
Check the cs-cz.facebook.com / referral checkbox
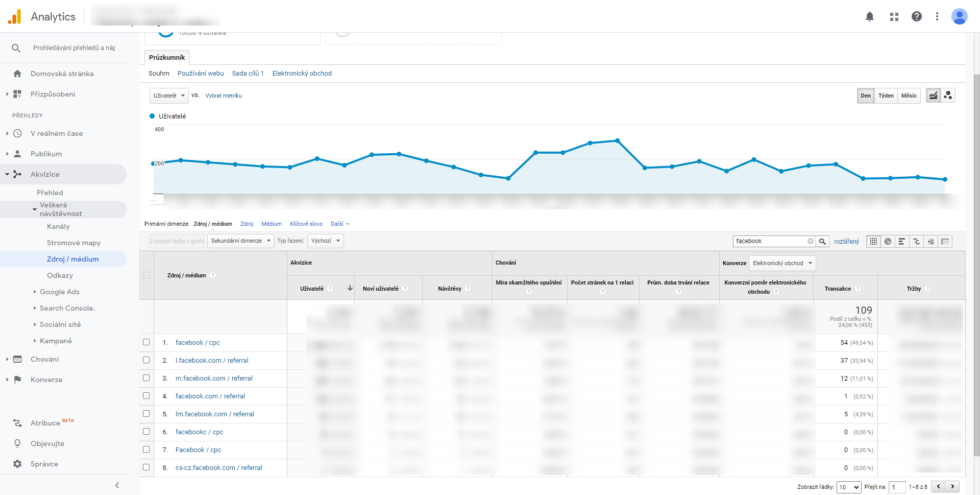click(146, 467)
